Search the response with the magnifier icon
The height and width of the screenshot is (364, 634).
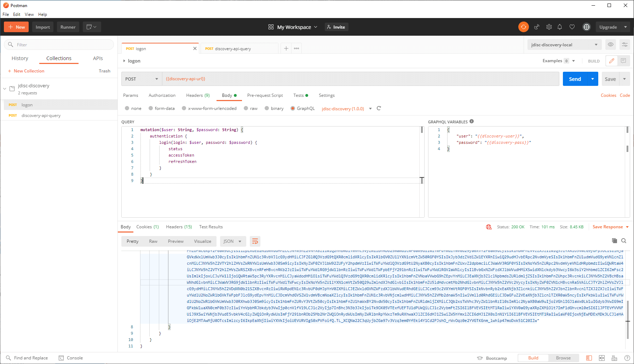click(x=624, y=241)
